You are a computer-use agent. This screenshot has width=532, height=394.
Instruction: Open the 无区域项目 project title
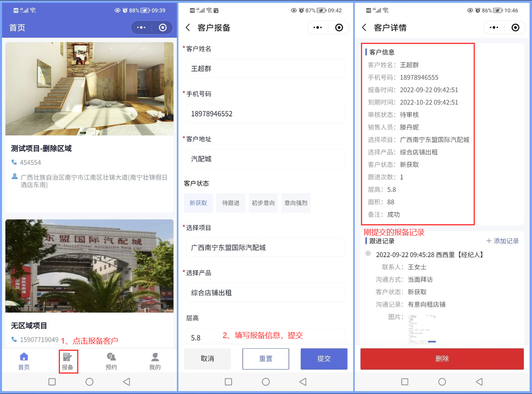tap(29, 326)
